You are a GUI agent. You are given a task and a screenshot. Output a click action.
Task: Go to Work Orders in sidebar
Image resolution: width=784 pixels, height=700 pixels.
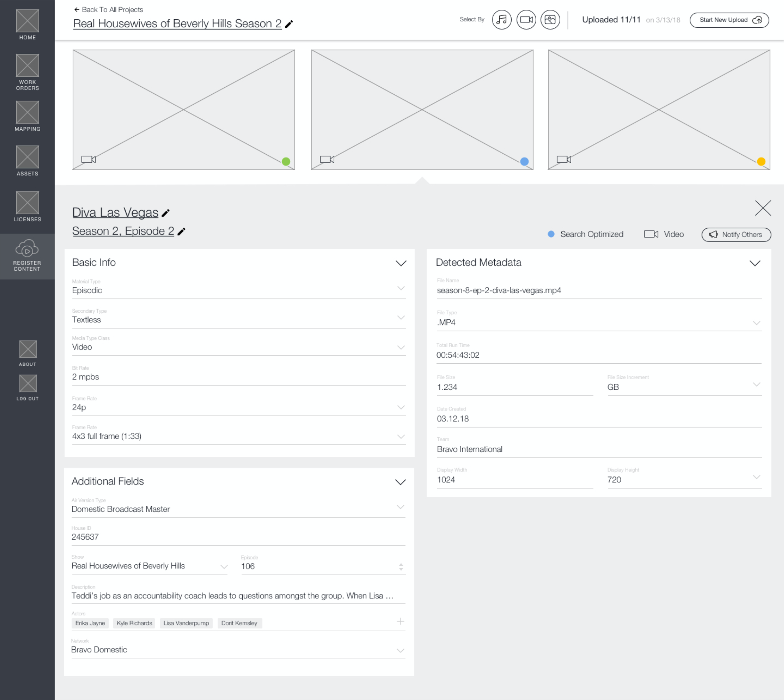tap(27, 72)
